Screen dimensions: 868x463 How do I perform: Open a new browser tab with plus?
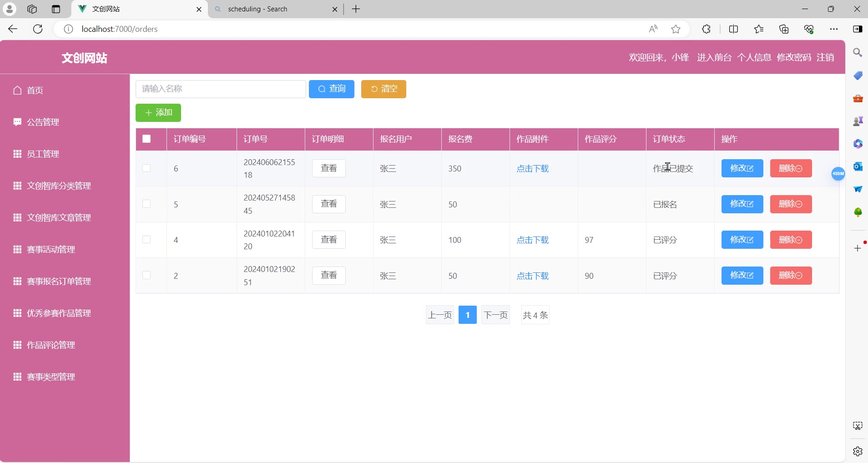356,9
